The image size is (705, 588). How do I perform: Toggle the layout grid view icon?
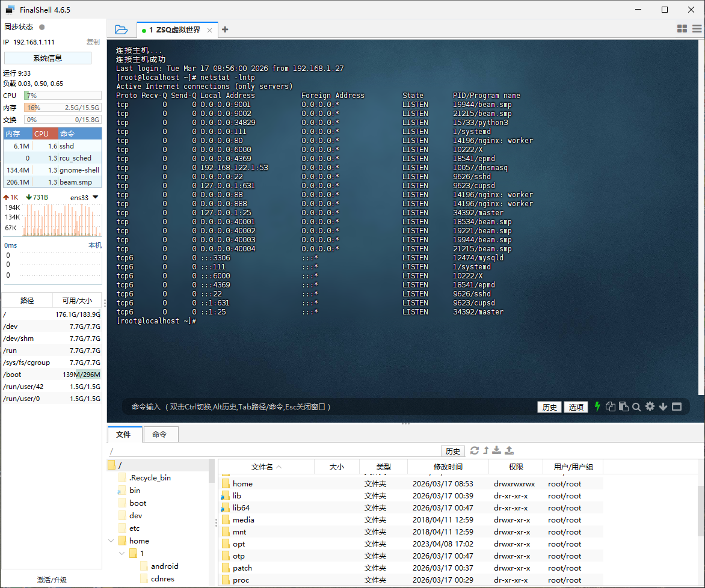coord(682,29)
